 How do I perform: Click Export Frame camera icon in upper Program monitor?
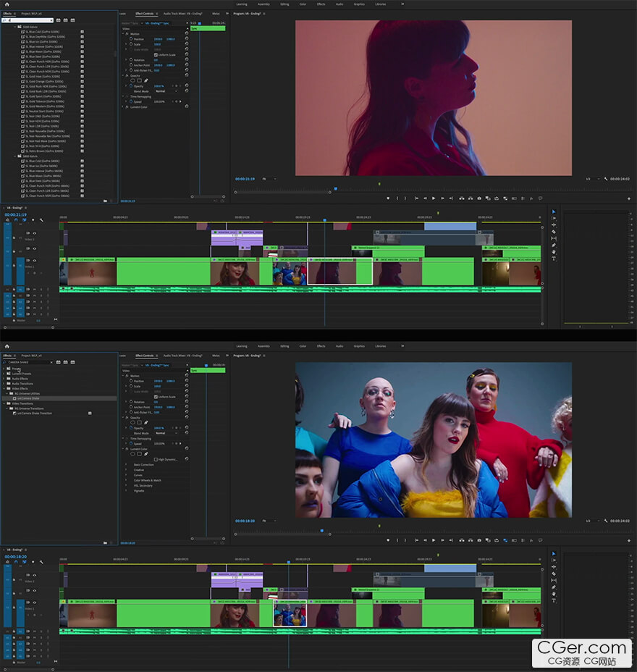(479, 198)
